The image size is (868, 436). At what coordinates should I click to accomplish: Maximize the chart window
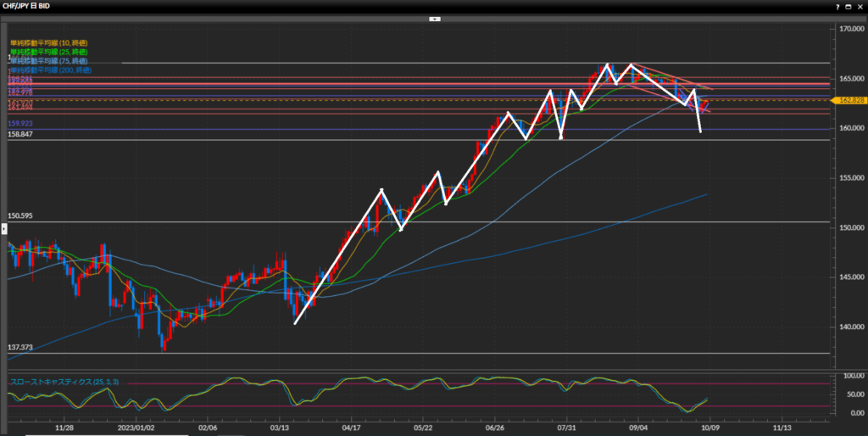[848, 6]
